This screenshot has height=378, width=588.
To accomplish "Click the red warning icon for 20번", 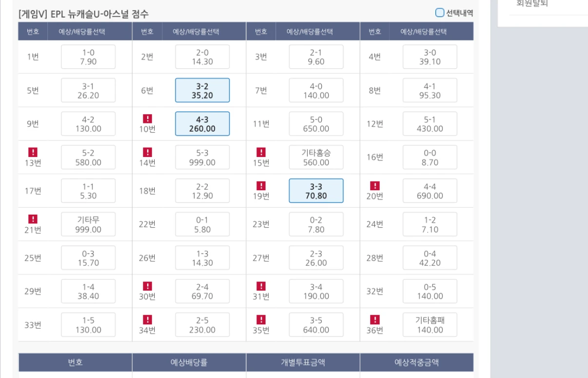I will 374,186.
